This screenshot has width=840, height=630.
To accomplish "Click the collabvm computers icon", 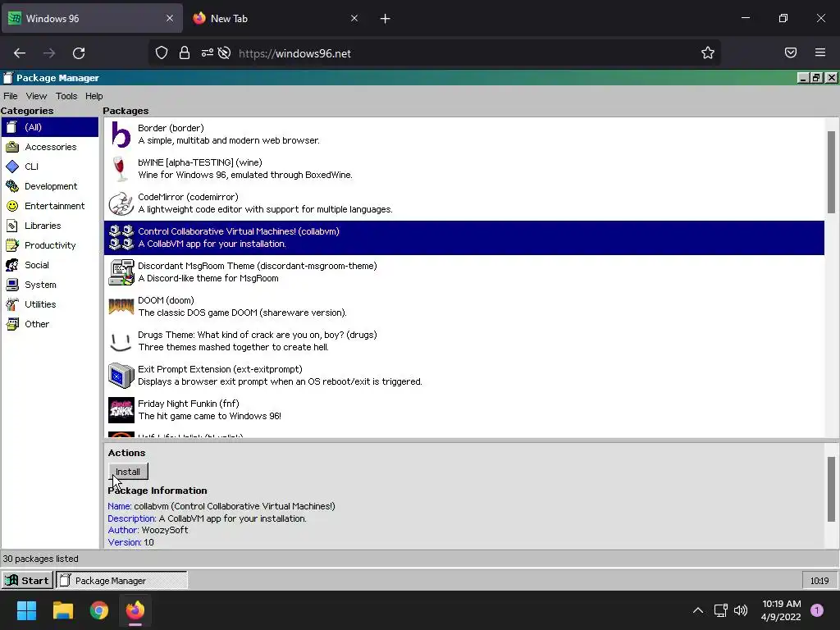I will click(x=121, y=238).
